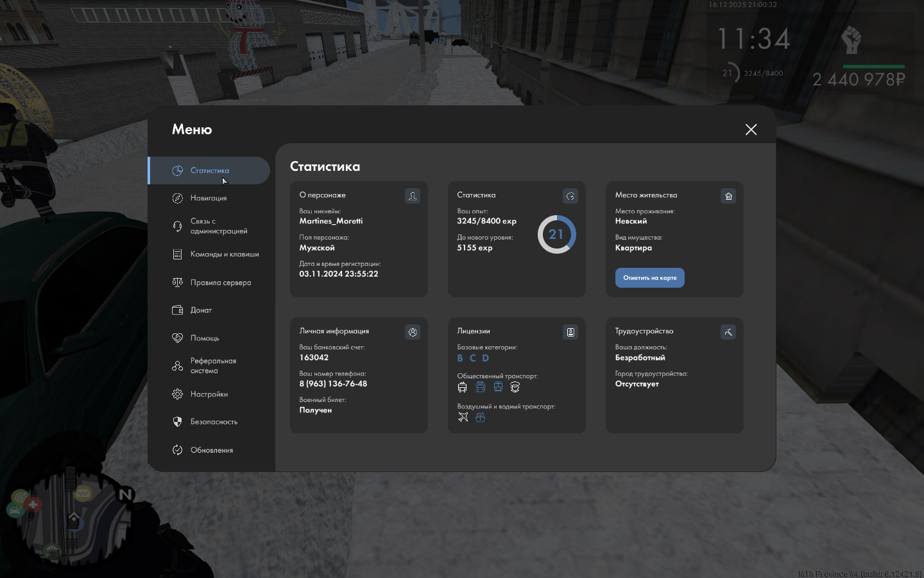
Task: Click the Квартира property type value
Action: (633, 248)
